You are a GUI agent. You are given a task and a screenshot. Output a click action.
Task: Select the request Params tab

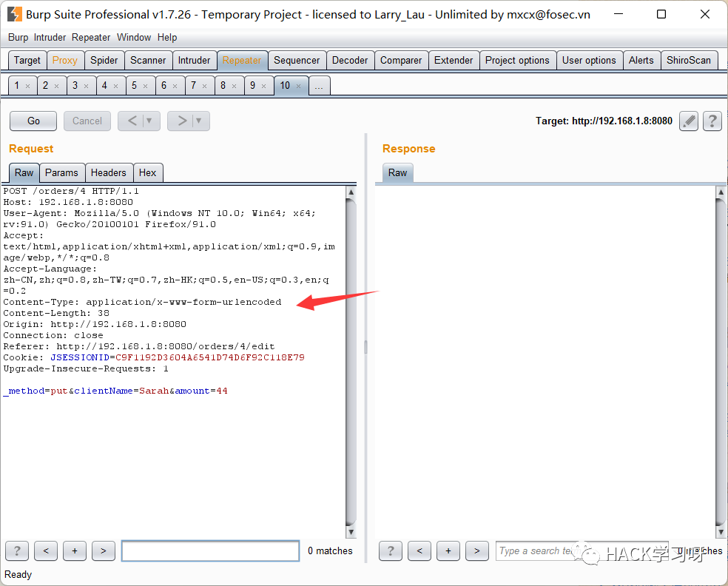61,172
